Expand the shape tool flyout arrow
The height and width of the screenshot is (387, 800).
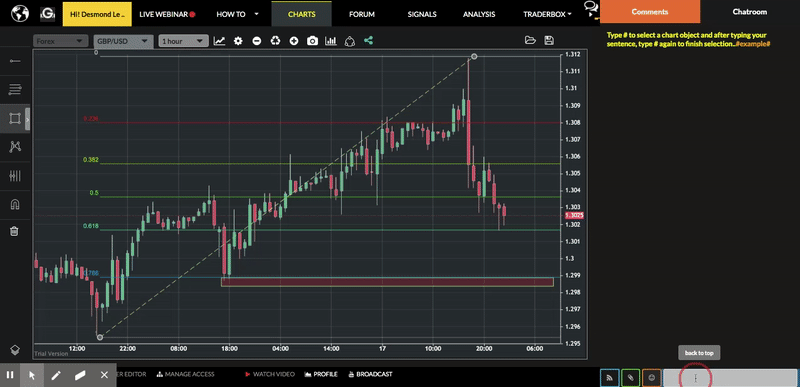pos(28,119)
